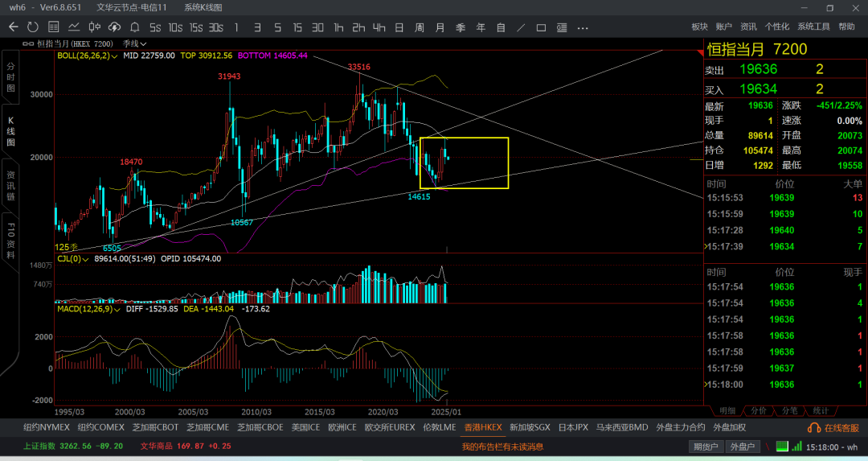Select the 香港HKEX exchange tab
The width and height of the screenshot is (868, 461).
483,427
